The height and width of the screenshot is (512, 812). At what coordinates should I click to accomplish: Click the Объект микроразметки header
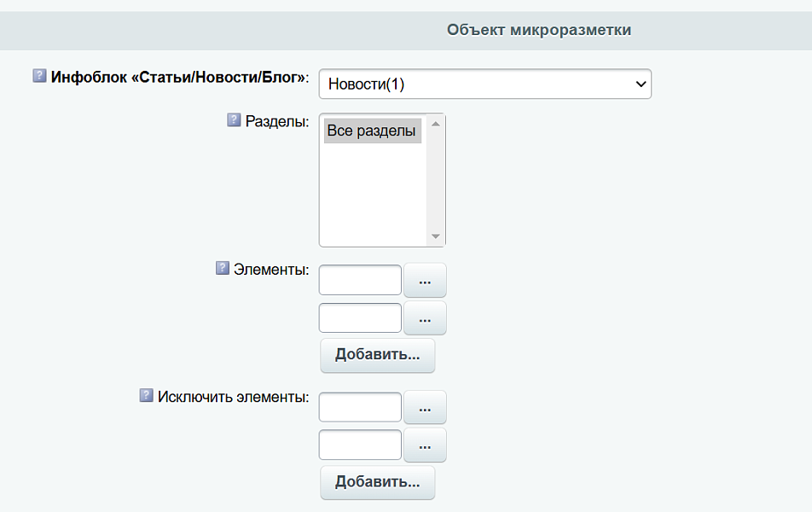[537, 29]
